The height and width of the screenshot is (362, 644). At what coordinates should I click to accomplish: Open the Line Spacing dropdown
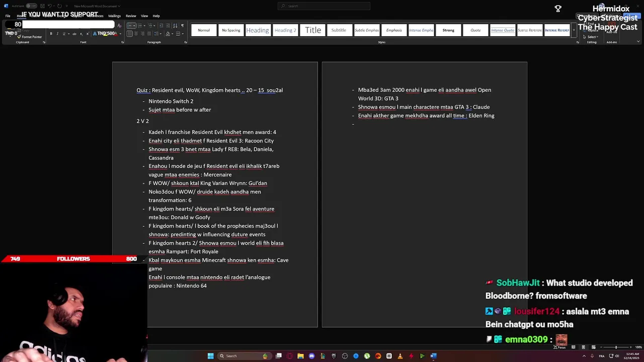[162, 34]
